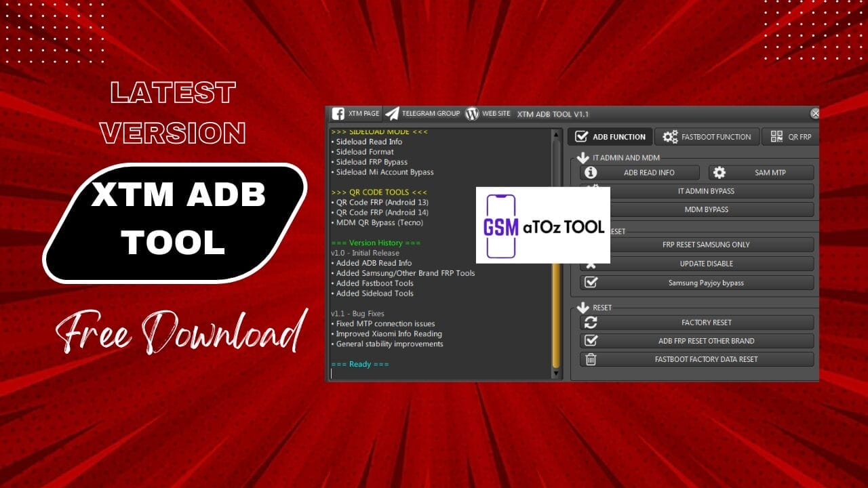
Task: Close the XTM ADB Tool window
Action: (x=815, y=114)
